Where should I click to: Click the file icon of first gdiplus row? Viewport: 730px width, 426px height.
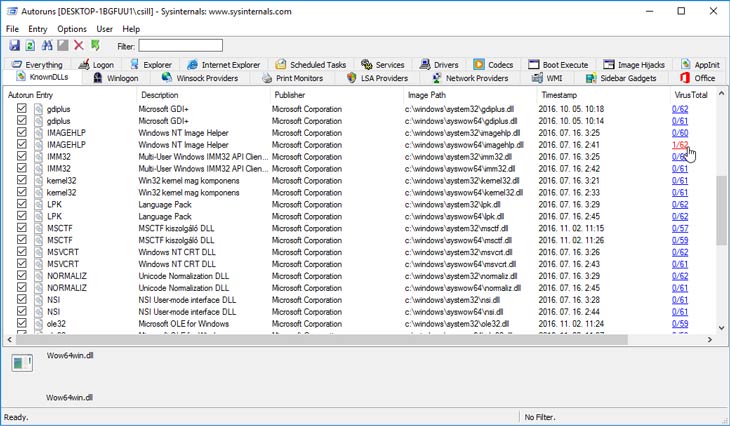click(x=38, y=109)
